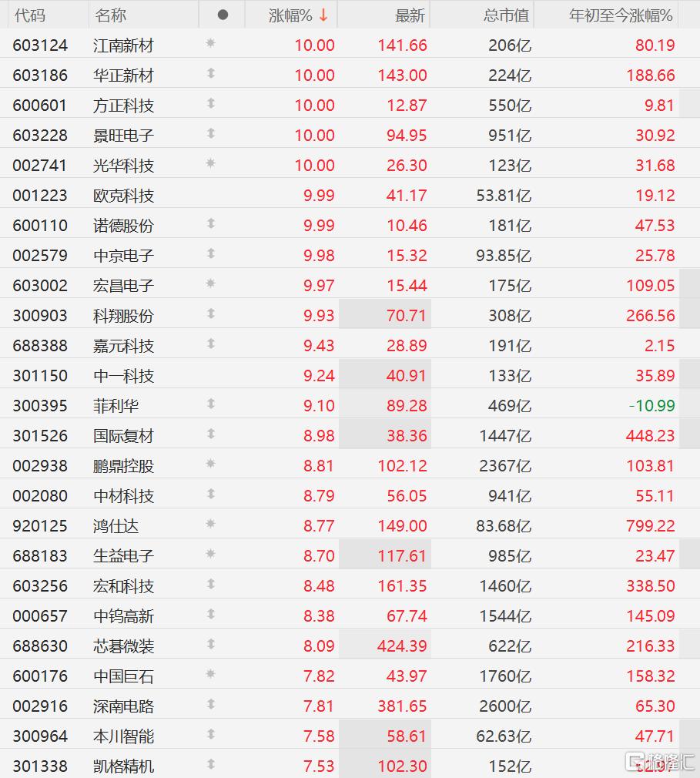Click the star marker icon for 江南新材

[x=210, y=43]
